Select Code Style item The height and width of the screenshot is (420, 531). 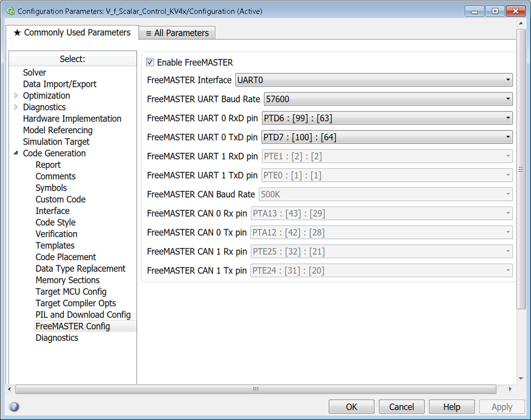click(55, 222)
